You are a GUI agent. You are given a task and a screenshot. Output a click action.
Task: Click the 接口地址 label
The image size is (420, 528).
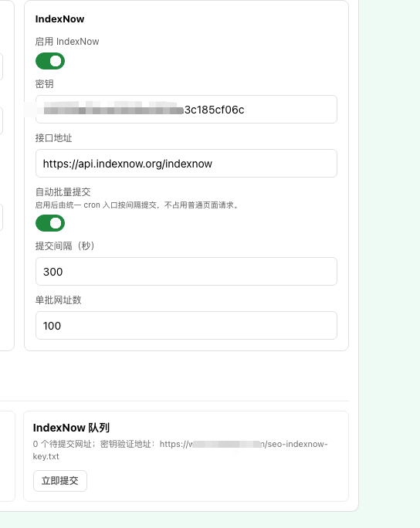tap(53, 138)
